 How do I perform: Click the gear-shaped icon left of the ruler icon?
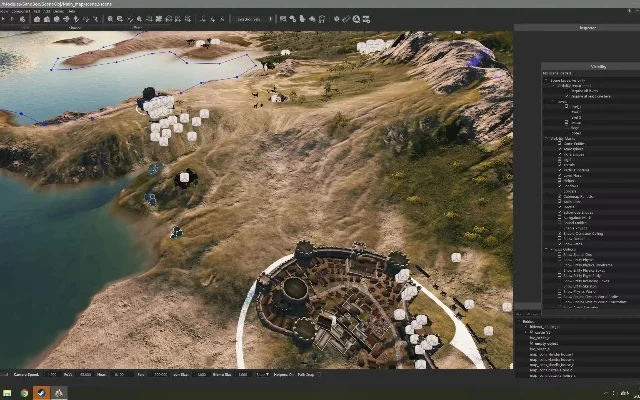click(x=336, y=19)
